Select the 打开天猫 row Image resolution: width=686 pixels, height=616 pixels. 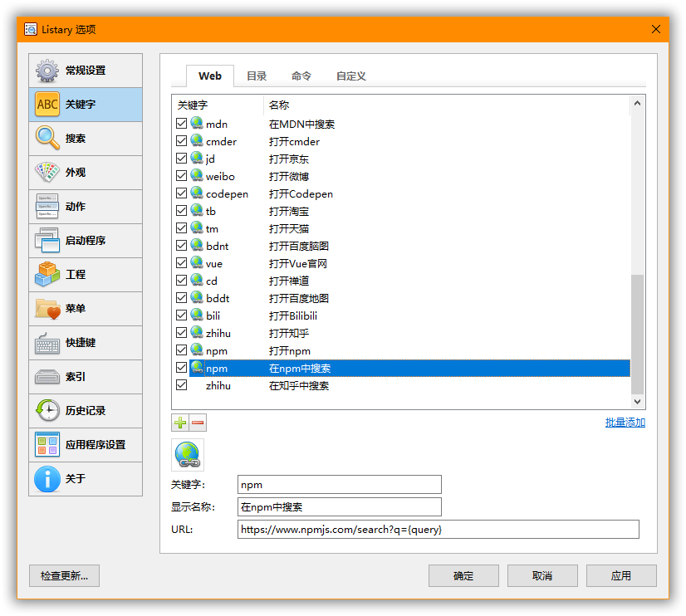click(403, 228)
